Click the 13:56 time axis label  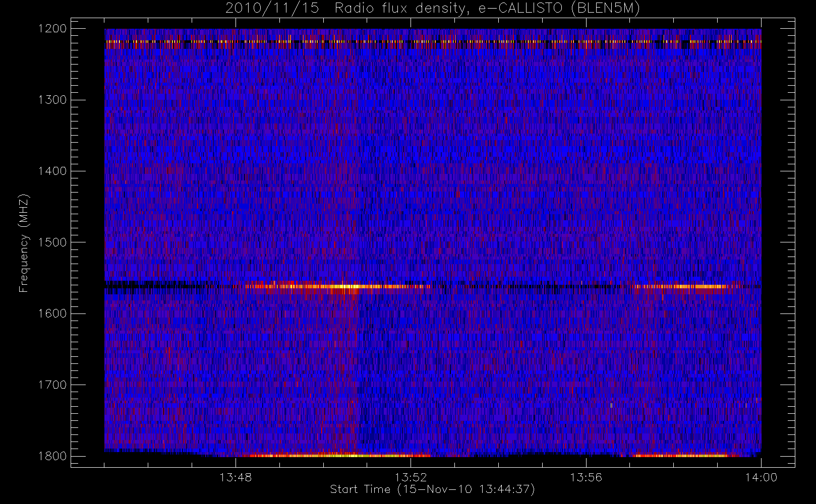tap(586, 477)
